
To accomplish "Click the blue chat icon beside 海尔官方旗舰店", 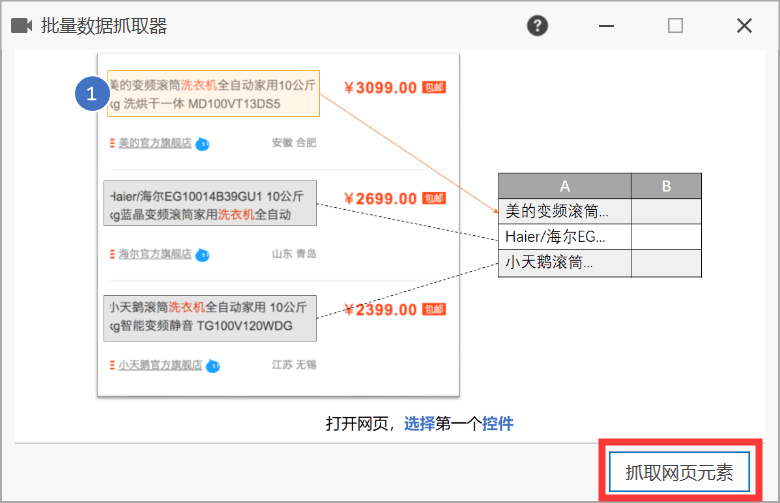I will pos(202,255).
